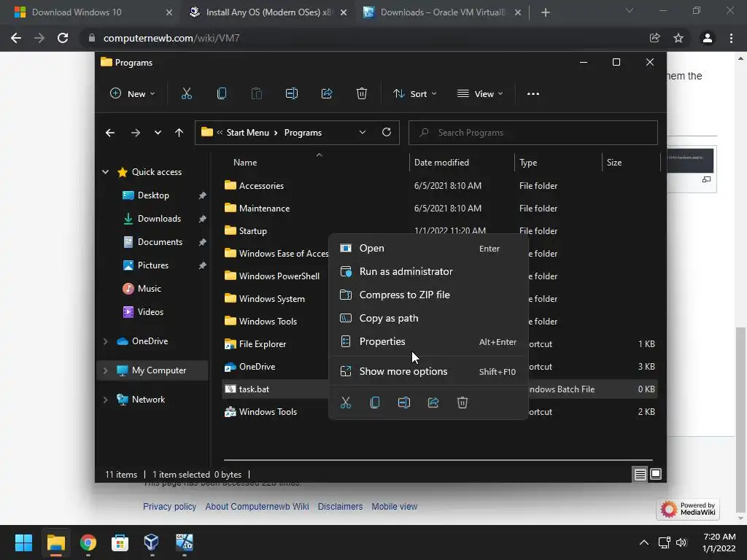Open Microsoft Store from taskbar
This screenshot has height=560, width=747.
point(120,542)
